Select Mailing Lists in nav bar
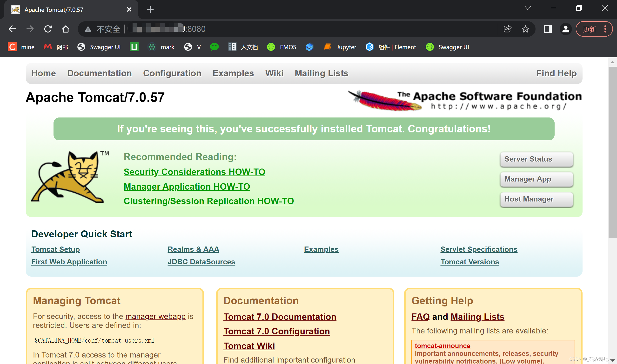The height and width of the screenshot is (364, 617). [321, 73]
